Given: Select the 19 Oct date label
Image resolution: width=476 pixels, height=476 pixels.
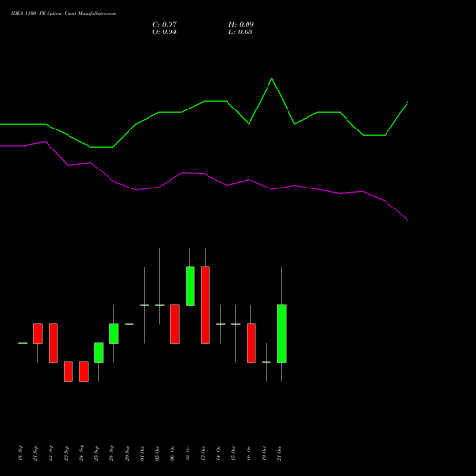Looking at the screenshot, I should 265,453.
